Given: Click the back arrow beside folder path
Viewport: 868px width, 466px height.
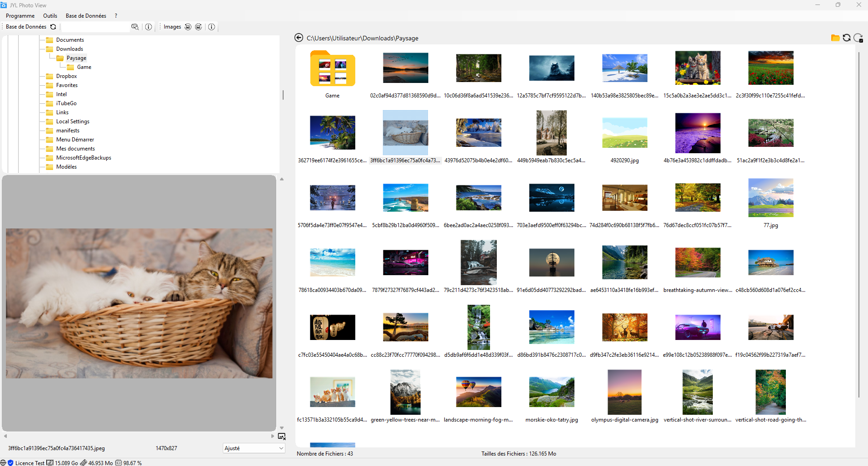Looking at the screenshot, I should click(x=299, y=38).
